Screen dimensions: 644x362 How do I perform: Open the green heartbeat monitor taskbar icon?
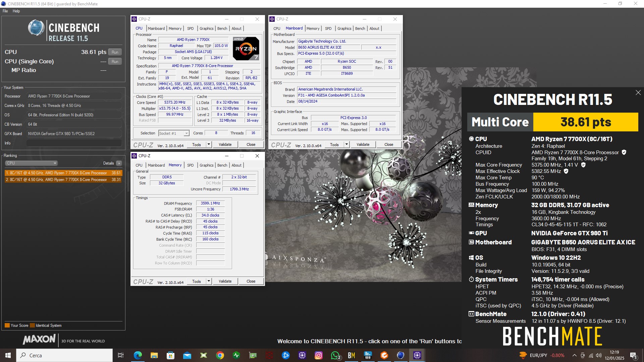coord(236,355)
